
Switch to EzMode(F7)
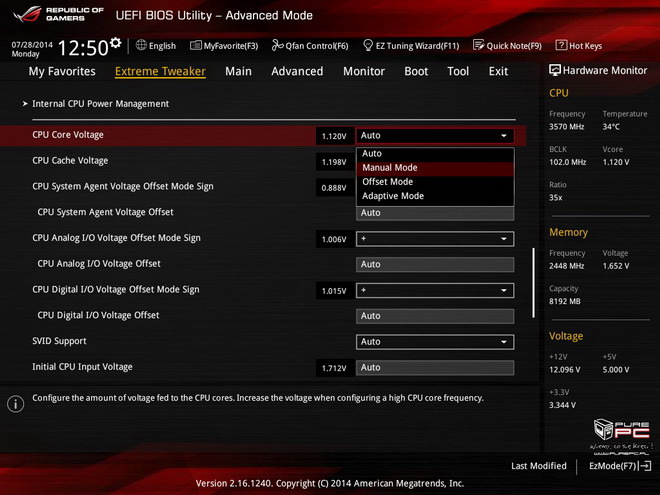pyautogui.click(x=612, y=466)
